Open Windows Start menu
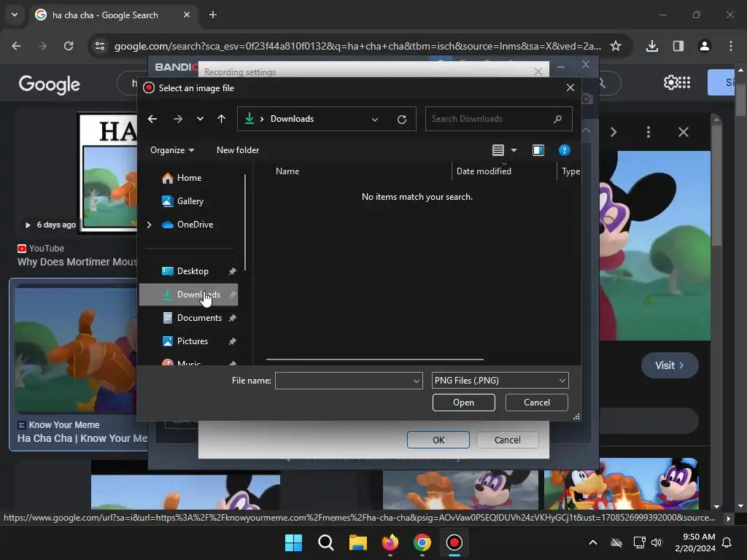The image size is (747, 560). coord(293,542)
